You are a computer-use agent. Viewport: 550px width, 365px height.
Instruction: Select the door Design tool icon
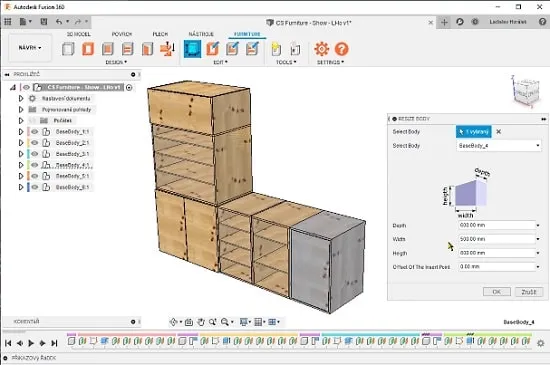pos(147,49)
